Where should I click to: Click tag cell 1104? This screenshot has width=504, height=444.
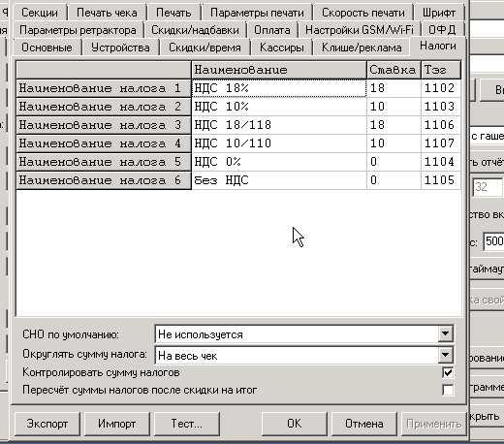(441, 162)
